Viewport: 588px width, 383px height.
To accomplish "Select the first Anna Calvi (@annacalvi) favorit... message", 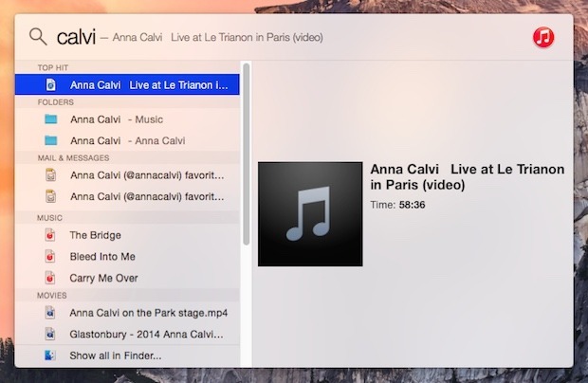I will (148, 174).
